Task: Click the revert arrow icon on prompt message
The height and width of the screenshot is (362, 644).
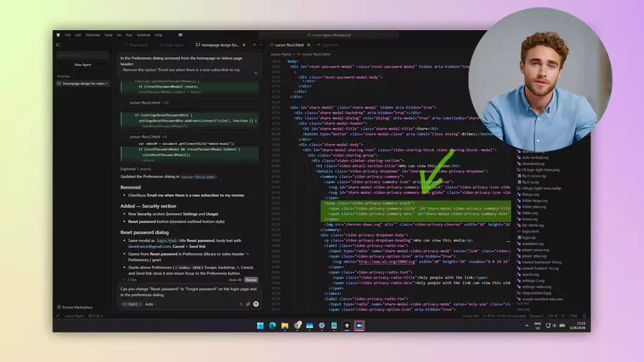Action: coord(256,73)
